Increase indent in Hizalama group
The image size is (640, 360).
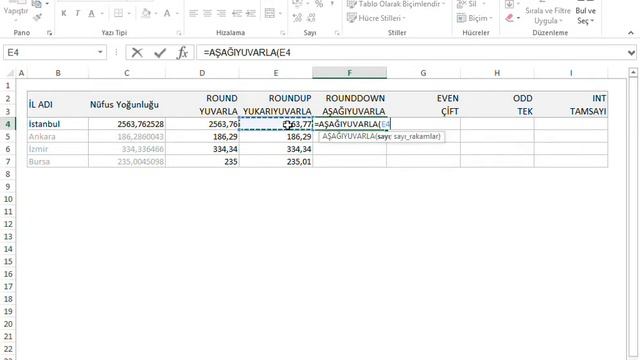pyautogui.click(x=251, y=13)
